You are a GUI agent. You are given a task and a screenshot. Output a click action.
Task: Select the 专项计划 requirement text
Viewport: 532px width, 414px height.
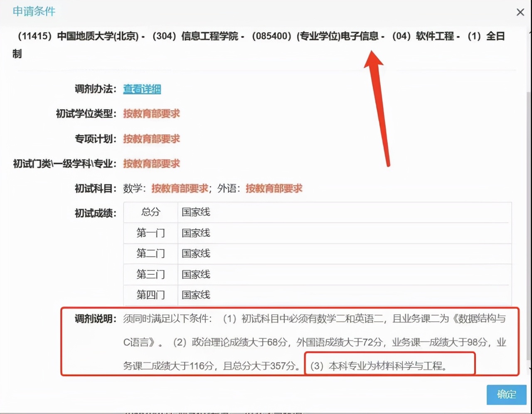pyautogui.click(x=151, y=138)
